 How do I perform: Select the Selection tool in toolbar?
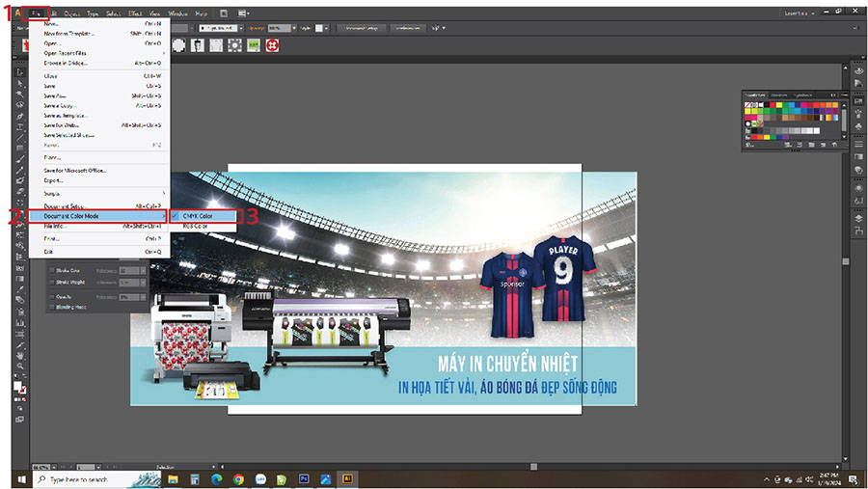click(x=20, y=73)
